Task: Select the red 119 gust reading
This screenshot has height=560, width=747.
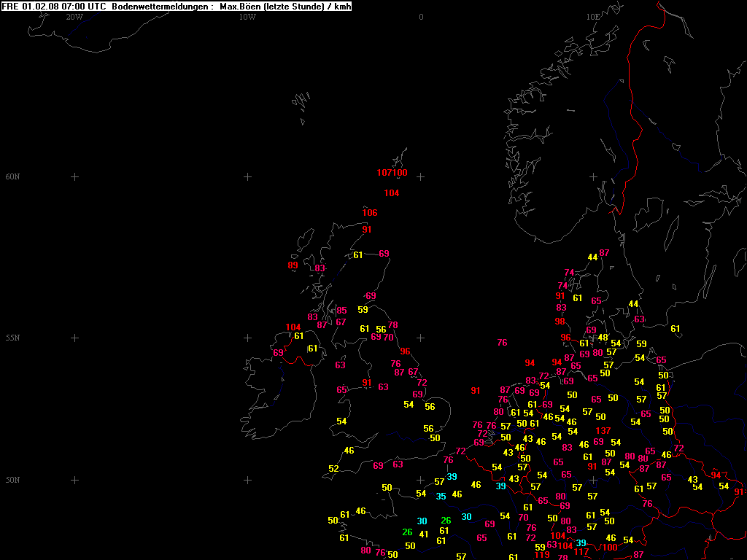Action: click(x=542, y=555)
